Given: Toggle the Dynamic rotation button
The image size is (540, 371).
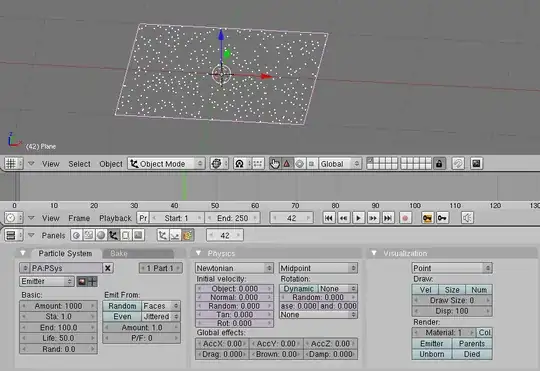Looking at the screenshot, I should [299, 289].
